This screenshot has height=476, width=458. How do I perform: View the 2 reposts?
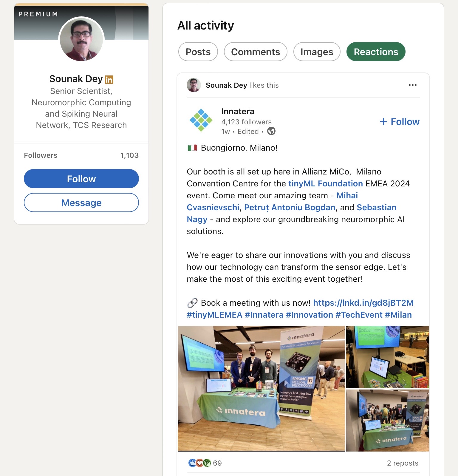point(403,463)
